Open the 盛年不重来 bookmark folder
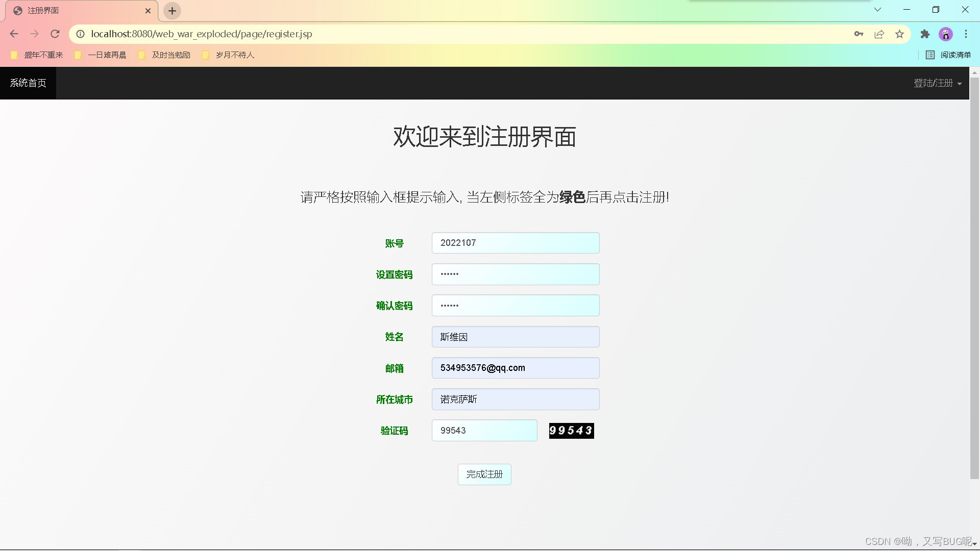 pyautogui.click(x=37, y=55)
